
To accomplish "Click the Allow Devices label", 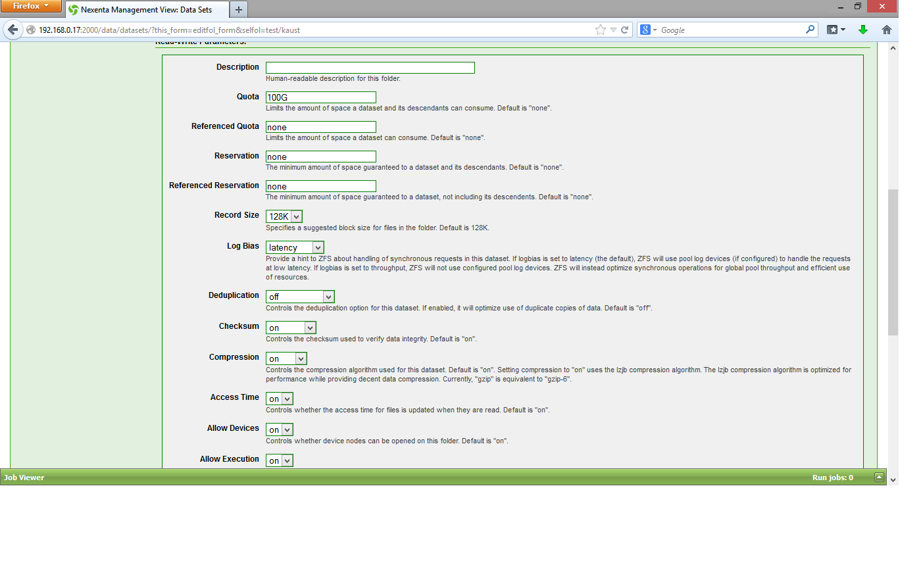I will pyautogui.click(x=233, y=428).
